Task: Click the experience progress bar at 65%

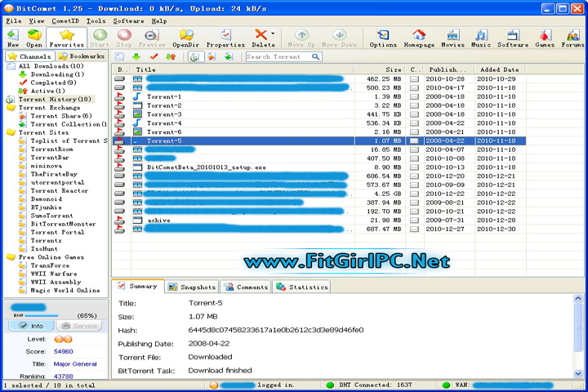Action: click(x=33, y=314)
